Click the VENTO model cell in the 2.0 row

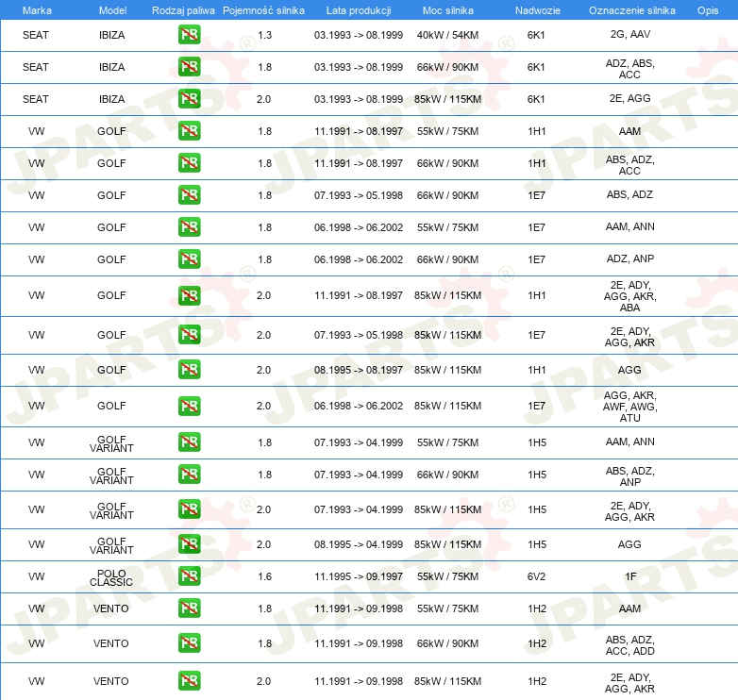(x=111, y=681)
